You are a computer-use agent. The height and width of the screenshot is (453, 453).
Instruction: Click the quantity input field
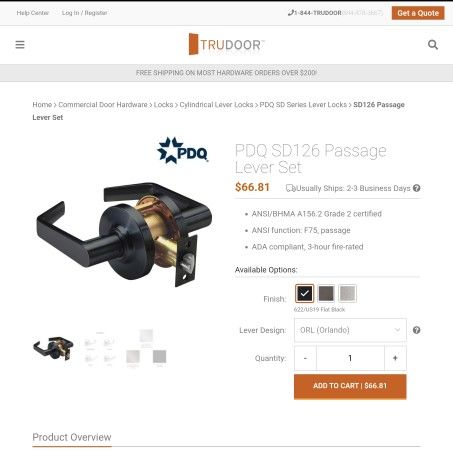[x=350, y=358]
